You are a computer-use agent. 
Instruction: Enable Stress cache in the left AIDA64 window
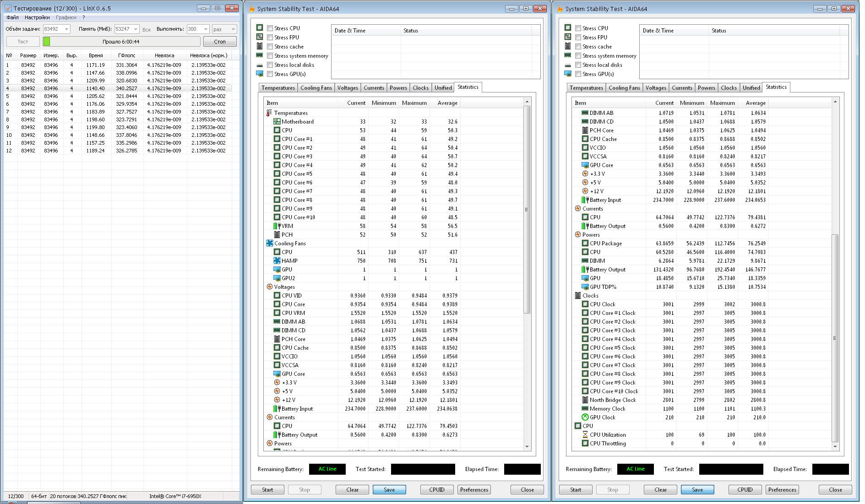click(x=270, y=47)
